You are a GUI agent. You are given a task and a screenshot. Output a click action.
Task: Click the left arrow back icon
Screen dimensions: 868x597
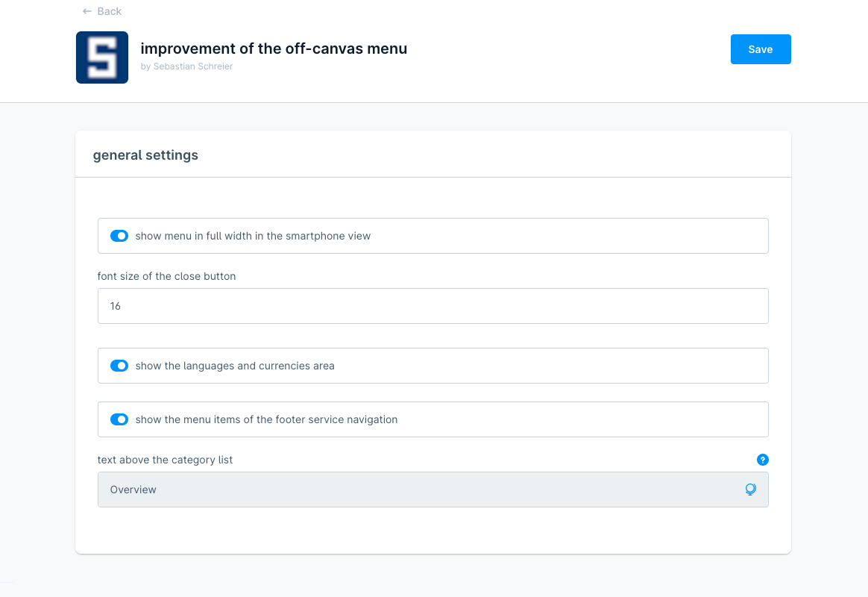[87, 11]
